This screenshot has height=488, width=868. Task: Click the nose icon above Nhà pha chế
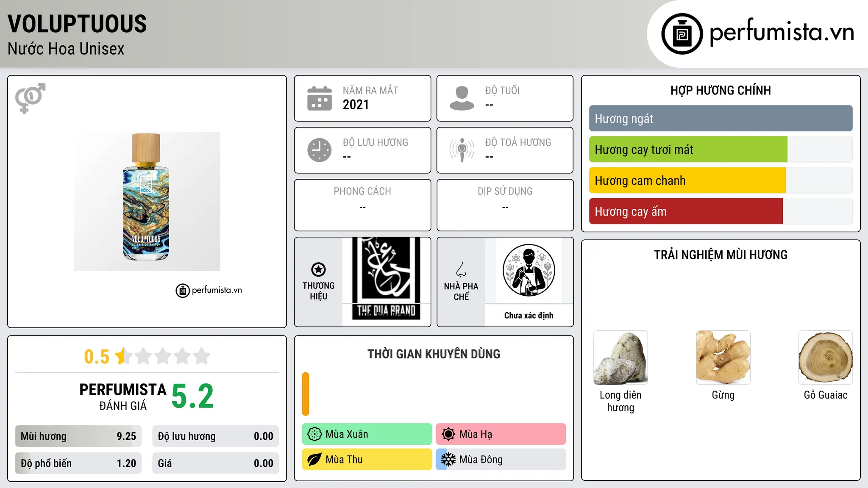[461, 269]
